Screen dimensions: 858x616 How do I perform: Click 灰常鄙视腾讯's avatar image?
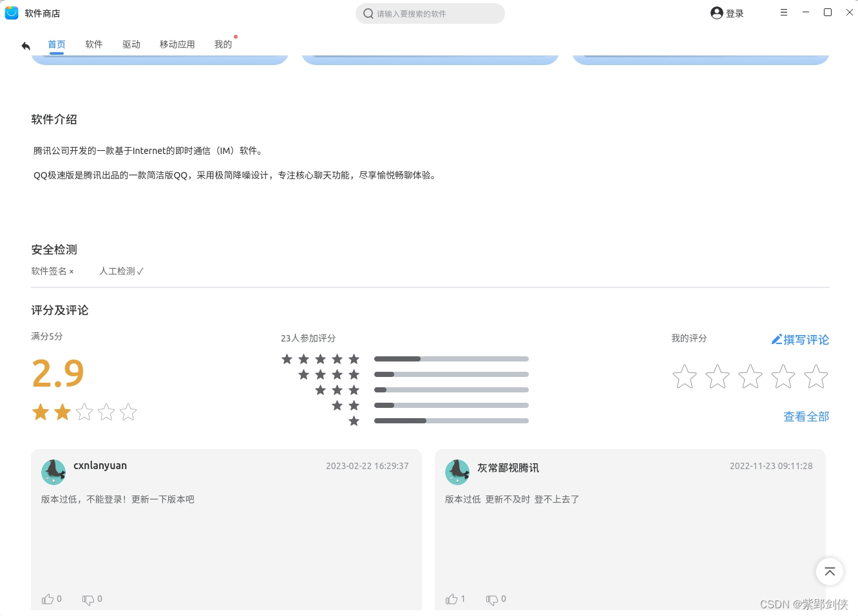click(x=457, y=472)
